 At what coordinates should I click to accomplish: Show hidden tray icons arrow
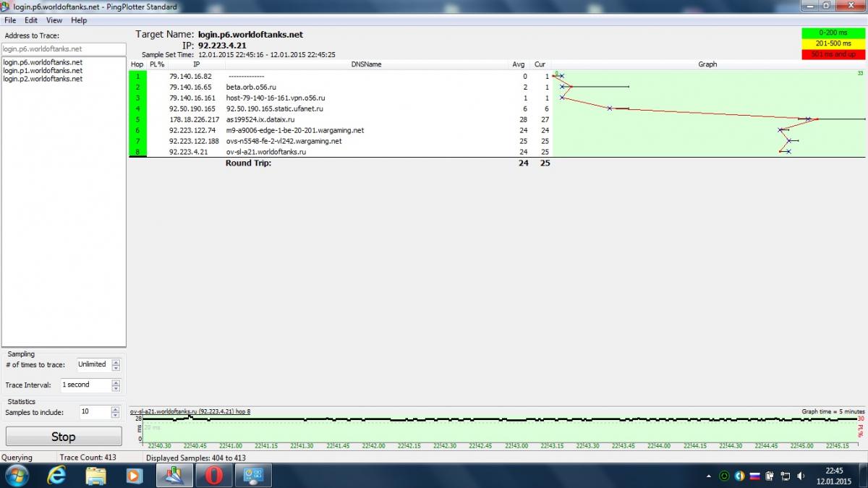[x=709, y=476]
